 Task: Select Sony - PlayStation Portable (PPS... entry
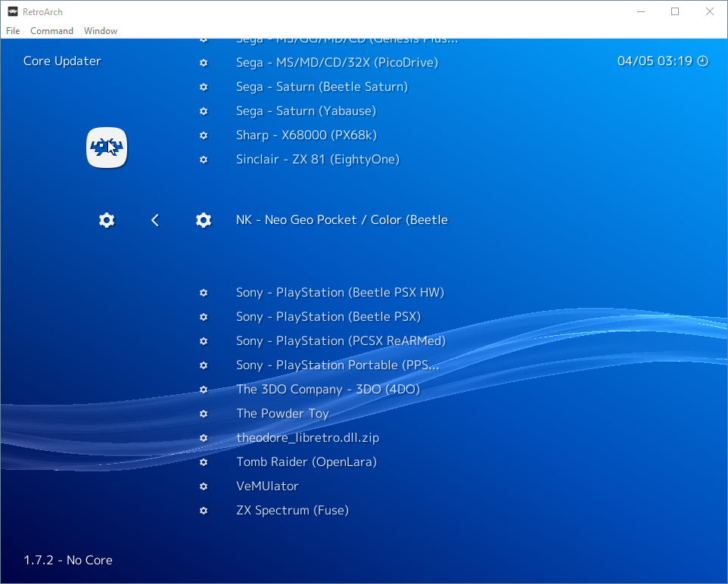[338, 365]
